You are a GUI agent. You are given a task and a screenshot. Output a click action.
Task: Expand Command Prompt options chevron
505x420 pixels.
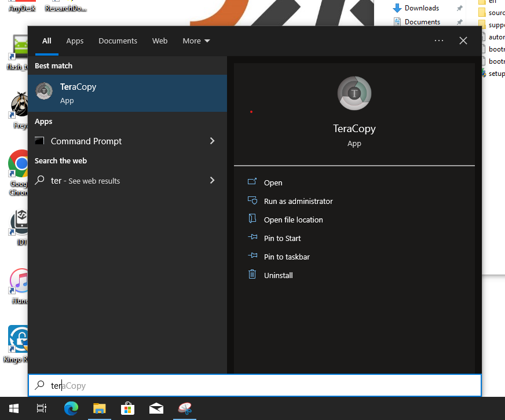pyautogui.click(x=212, y=141)
